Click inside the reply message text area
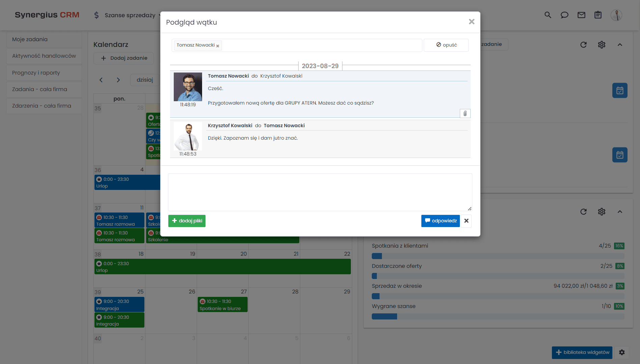The height and width of the screenshot is (364, 640). pyautogui.click(x=320, y=192)
